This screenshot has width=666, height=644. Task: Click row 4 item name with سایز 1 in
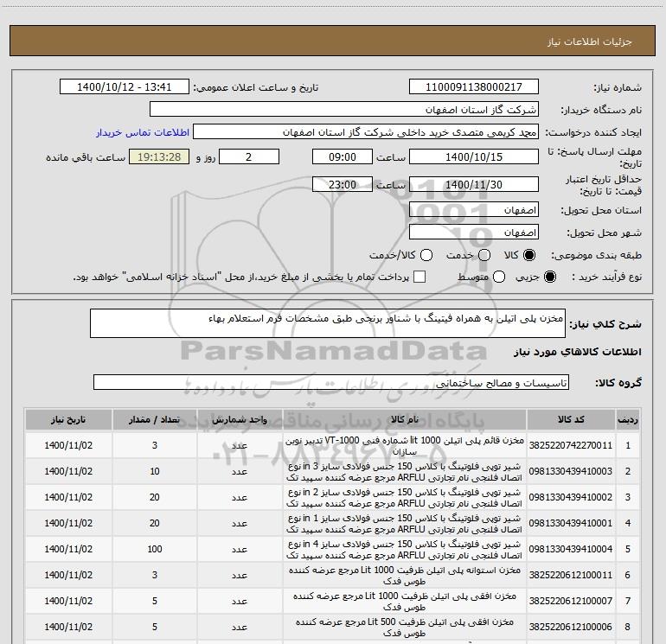tap(405, 523)
